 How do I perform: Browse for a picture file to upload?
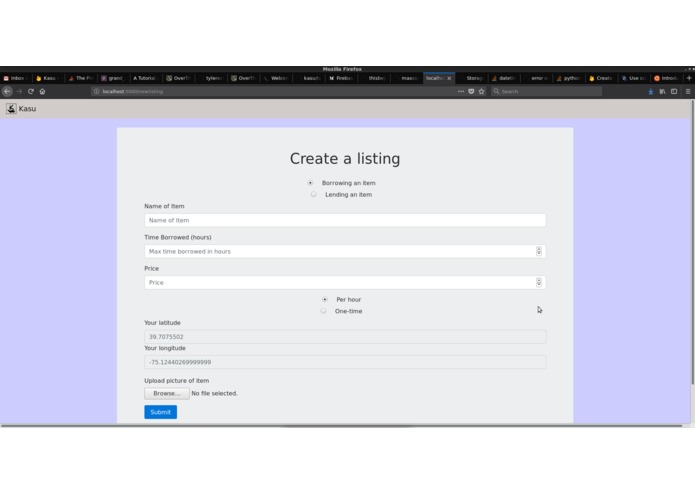pos(167,393)
